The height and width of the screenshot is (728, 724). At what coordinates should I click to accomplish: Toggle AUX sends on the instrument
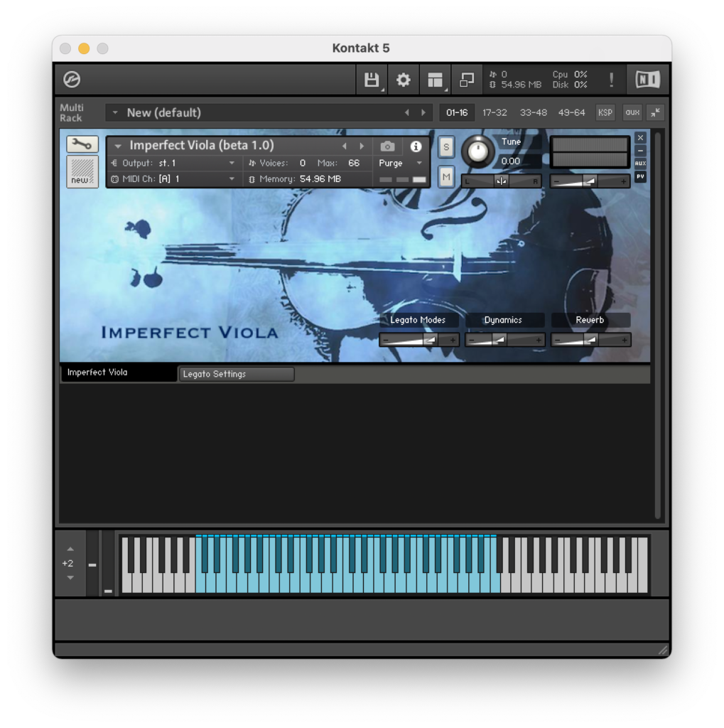(x=640, y=164)
